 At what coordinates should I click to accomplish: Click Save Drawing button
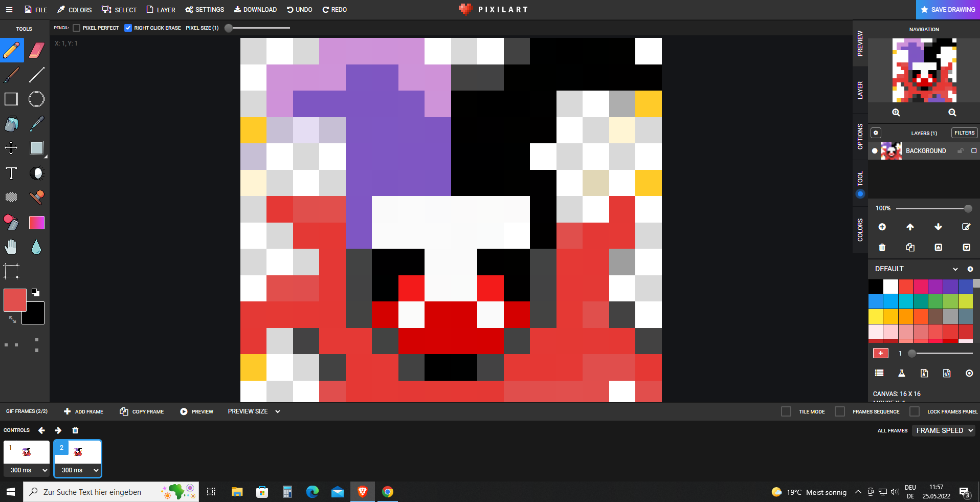(x=948, y=10)
